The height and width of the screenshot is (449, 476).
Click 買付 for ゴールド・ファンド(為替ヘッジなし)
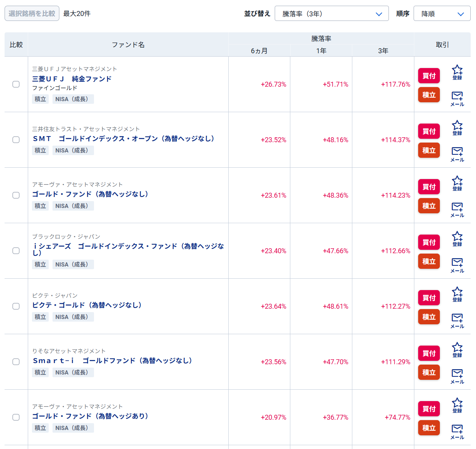[429, 187]
